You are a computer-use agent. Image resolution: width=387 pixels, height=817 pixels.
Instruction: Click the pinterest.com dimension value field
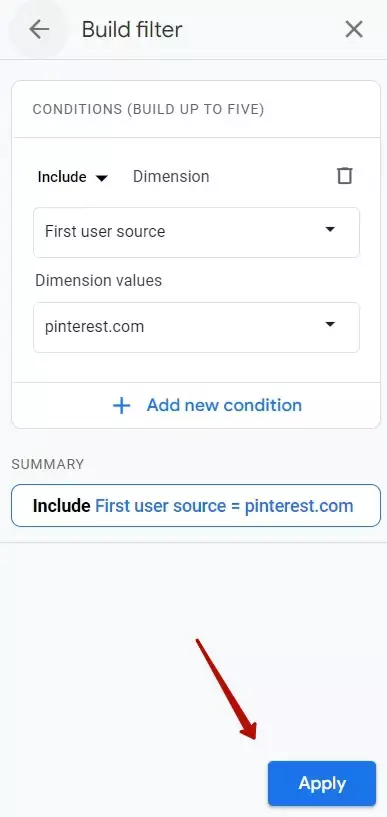[x=196, y=327]
